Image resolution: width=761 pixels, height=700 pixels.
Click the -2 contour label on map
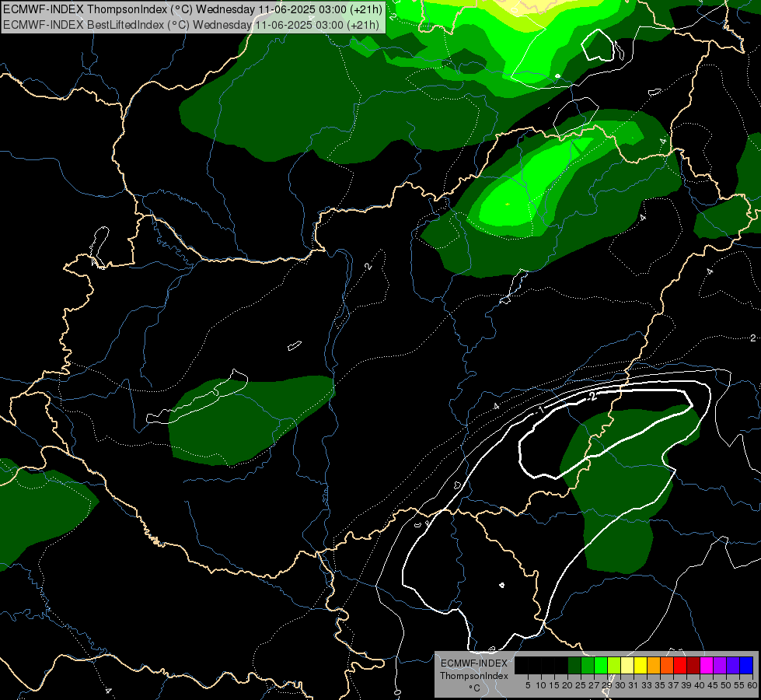[591, 397]
